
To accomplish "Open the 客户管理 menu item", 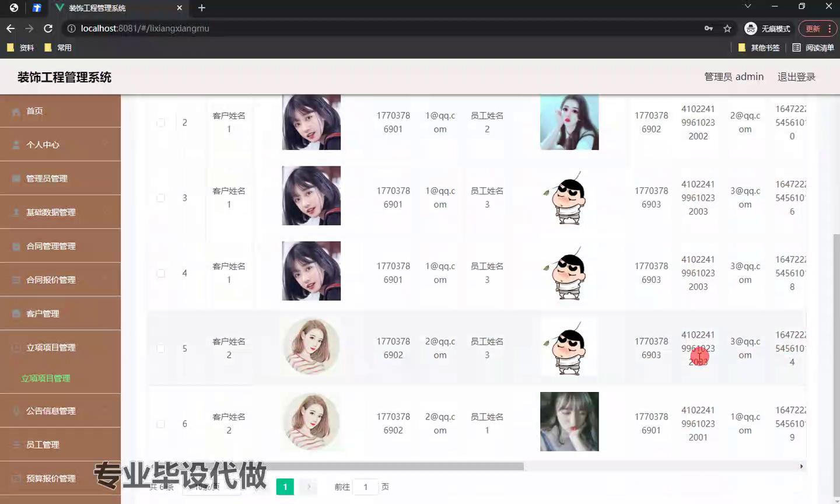I will [43, 314].
